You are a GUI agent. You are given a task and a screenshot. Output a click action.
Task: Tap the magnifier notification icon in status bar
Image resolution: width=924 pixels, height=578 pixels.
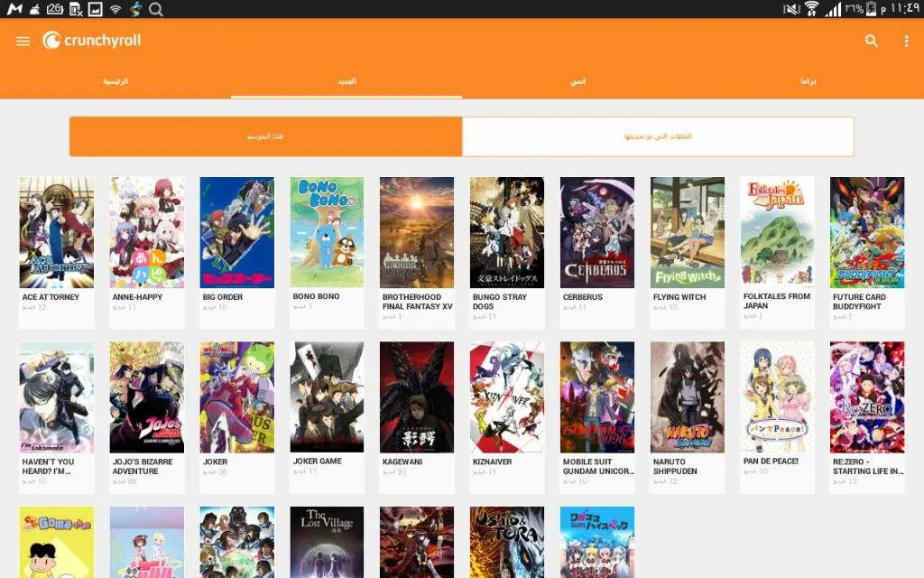[x=155, y=9]
